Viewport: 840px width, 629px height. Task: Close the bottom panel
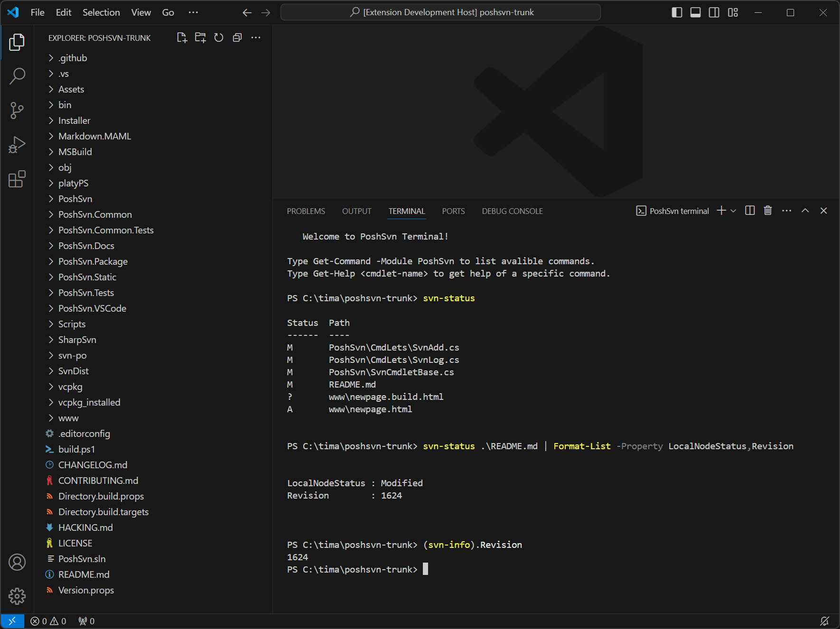[x=824, y=211]
